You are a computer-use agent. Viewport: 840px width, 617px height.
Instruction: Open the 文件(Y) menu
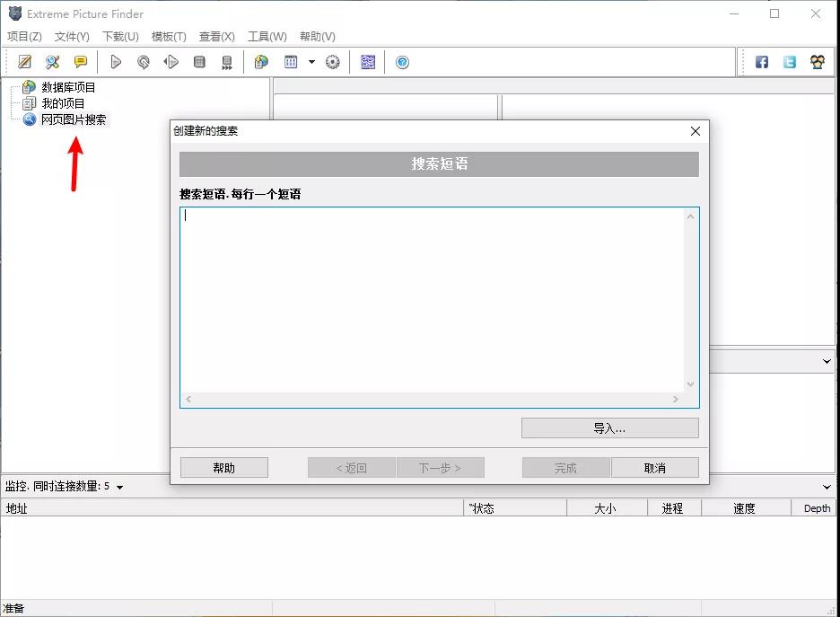pyautogui.click(x=72, y=37)
